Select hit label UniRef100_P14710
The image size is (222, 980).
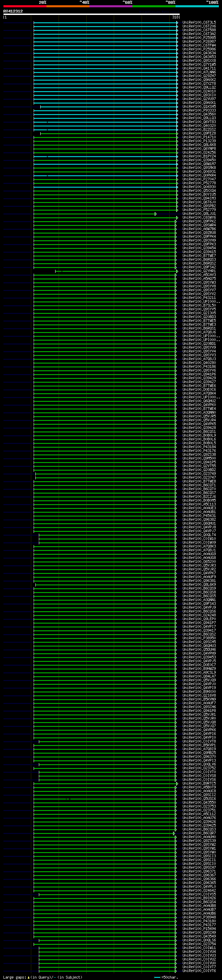[199, 137]
